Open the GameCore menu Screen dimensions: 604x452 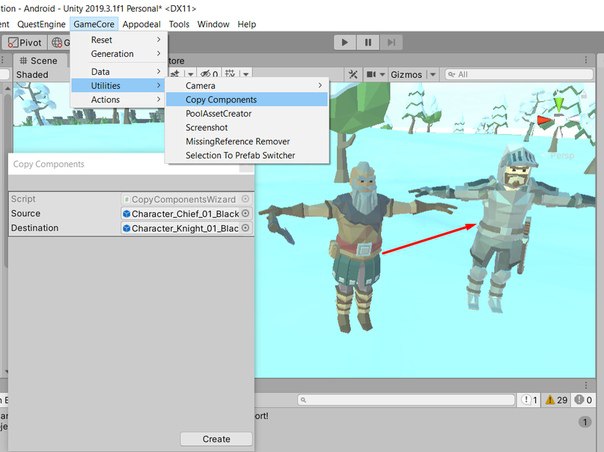(94, 24)
